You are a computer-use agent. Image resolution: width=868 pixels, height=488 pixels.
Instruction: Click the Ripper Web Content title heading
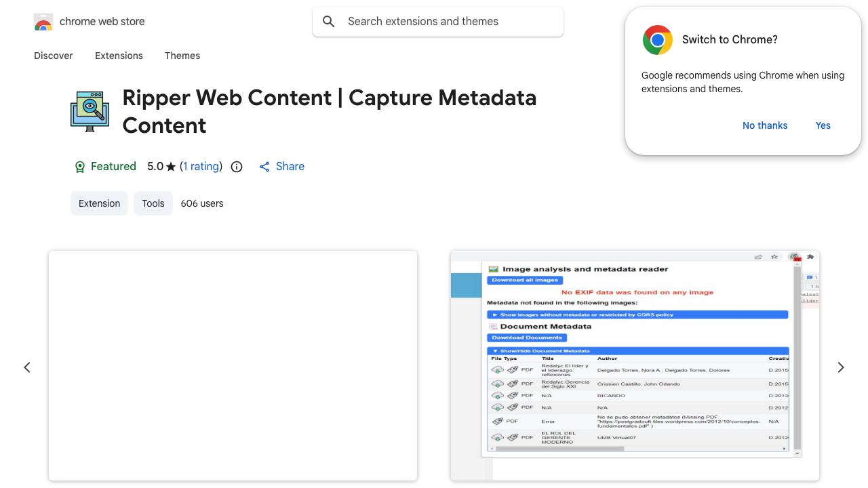point(330,111)
